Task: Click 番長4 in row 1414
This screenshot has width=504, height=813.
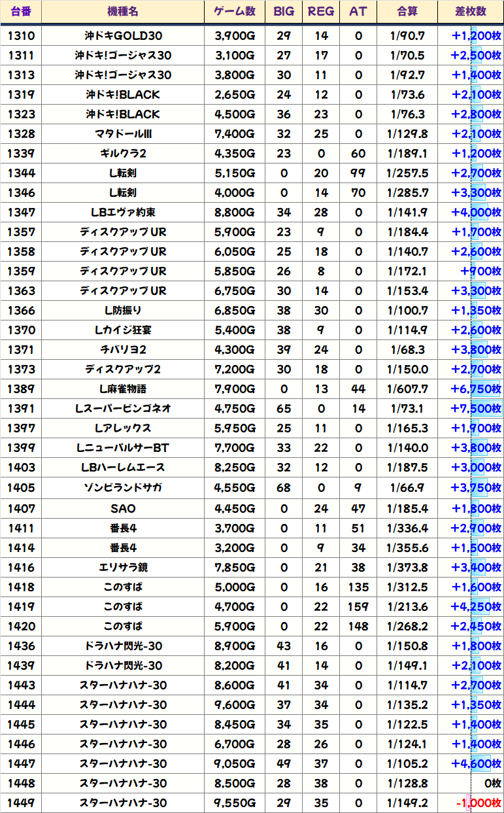Action: (123, 547)
